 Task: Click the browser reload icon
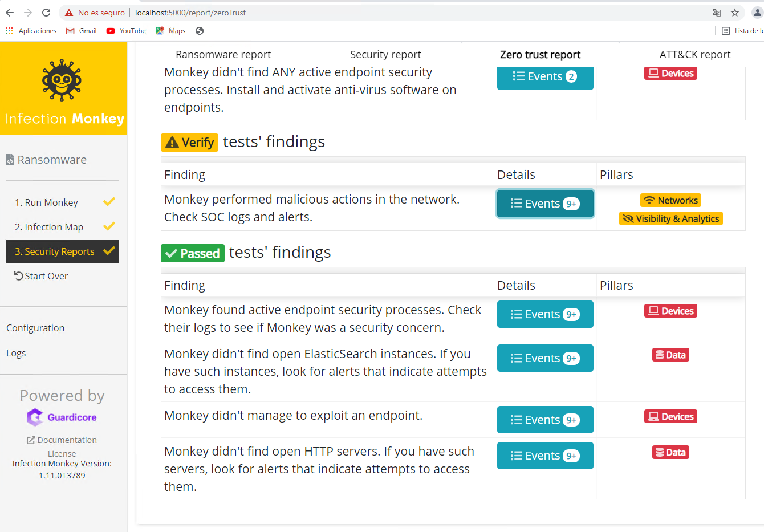46,13
